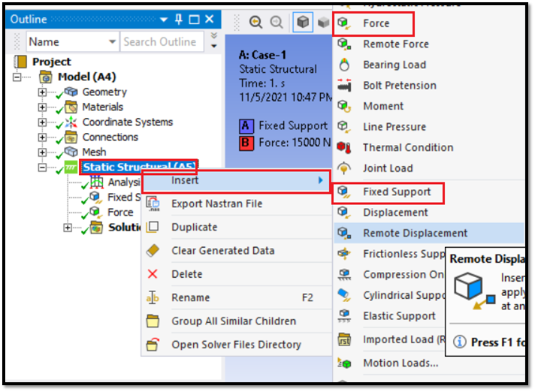The image size is (535, 392).
Task: Select the Force item in the outline tree
Action: [x=120, y=213]
